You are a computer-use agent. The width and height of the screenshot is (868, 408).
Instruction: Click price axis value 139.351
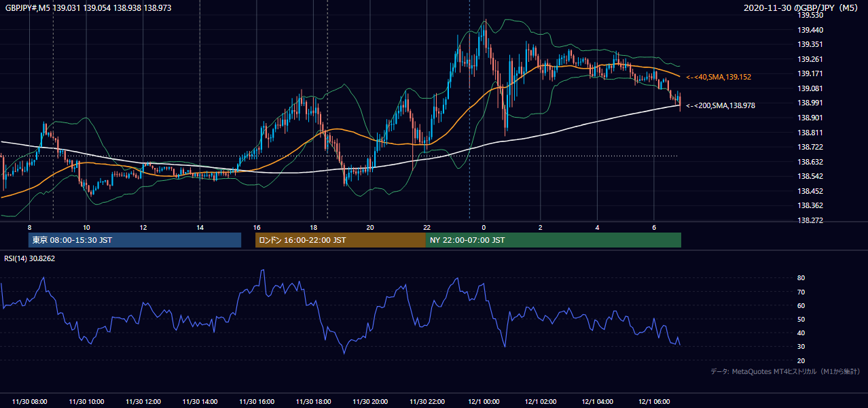tap(811, 45)
